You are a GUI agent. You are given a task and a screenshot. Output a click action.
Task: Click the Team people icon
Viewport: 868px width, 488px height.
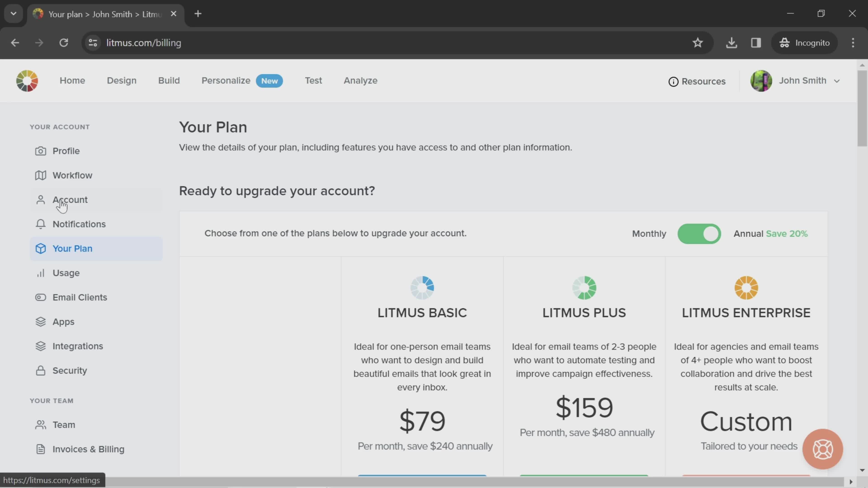[40, 425]
